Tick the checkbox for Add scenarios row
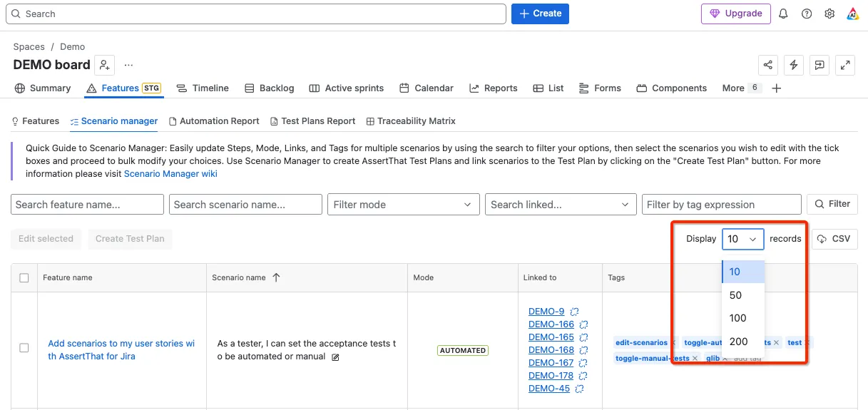Screen dimensions: 868x410 point(24,348)
